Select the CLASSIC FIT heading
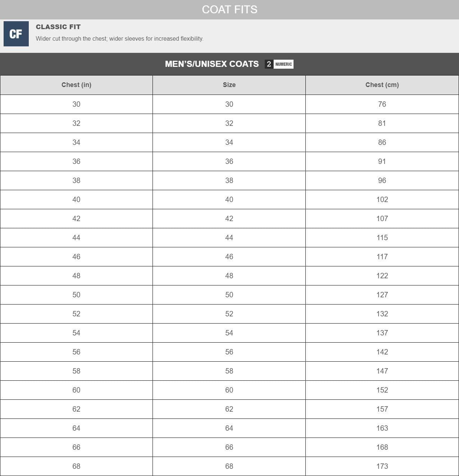Screen dimensions: 459x476 [58, 27]
